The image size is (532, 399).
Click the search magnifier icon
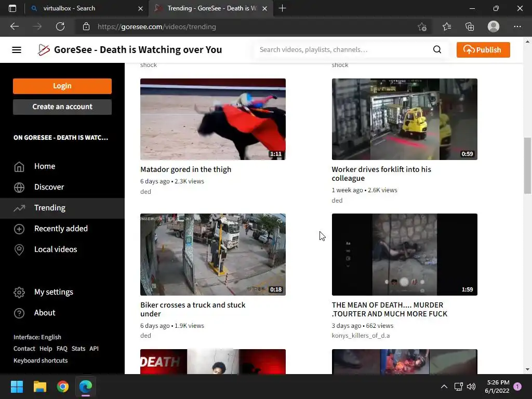click(437, 49)
